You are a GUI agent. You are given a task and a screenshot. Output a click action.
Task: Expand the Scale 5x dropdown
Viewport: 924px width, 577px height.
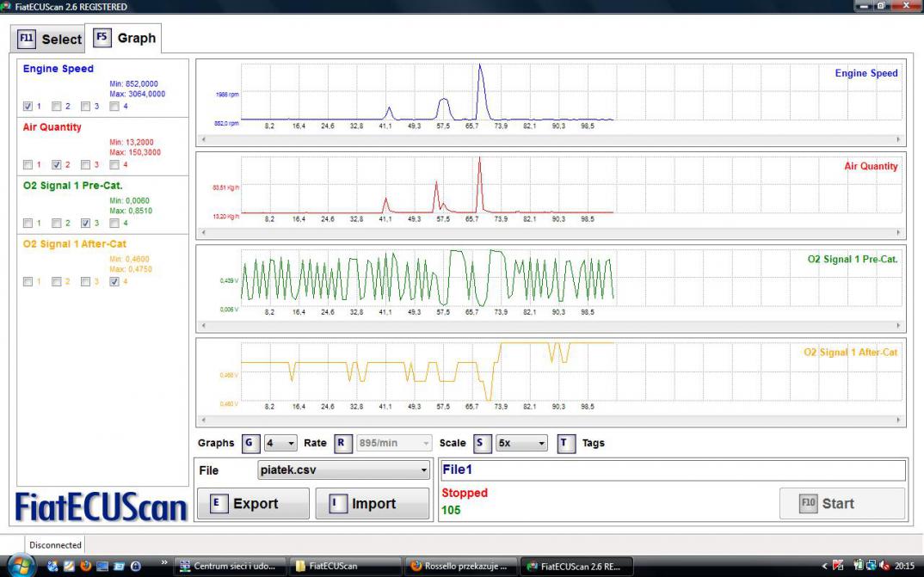pyautogui.click(x=522, y=443)
